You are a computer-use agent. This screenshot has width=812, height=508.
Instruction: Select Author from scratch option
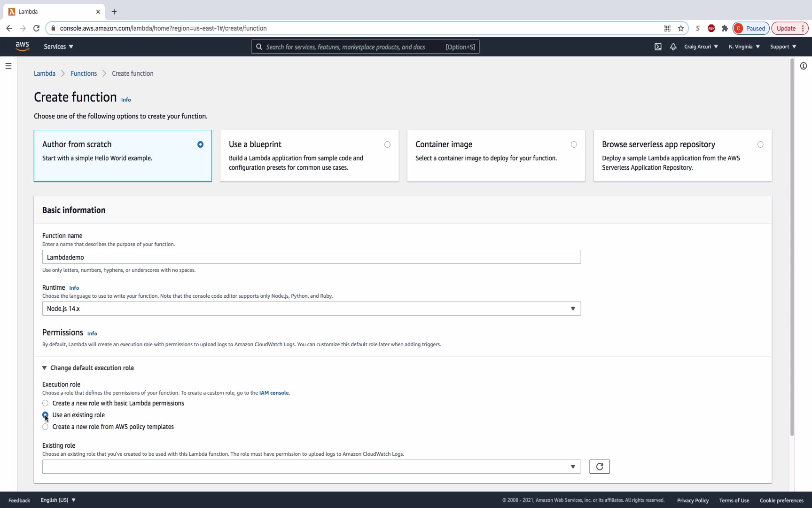(123, 156)
